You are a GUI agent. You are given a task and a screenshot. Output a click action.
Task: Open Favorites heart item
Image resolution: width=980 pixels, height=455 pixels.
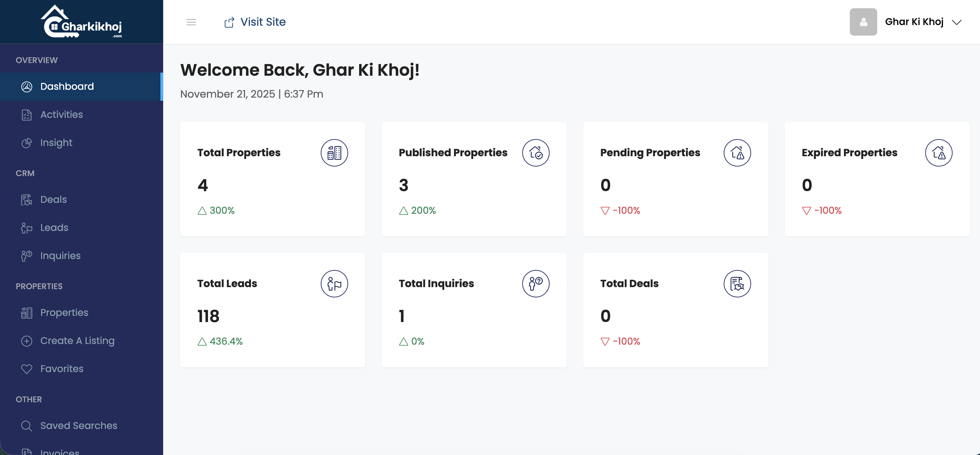[x=62, y=369]
